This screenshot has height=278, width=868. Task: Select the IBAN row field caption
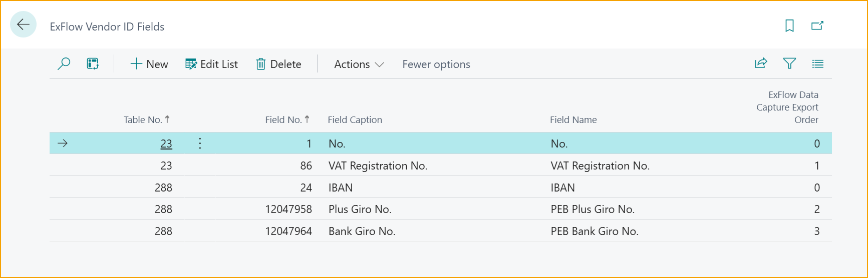pos(341,187)
